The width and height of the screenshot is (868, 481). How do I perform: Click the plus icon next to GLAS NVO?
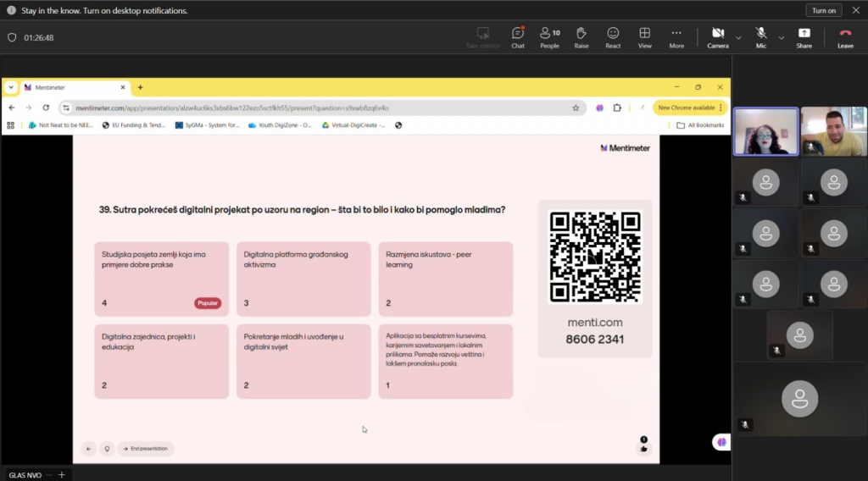tap(61, 475)
